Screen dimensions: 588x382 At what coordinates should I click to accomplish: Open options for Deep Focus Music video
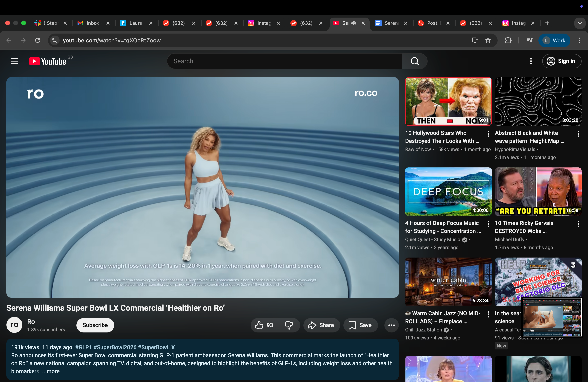pos(488,224)
